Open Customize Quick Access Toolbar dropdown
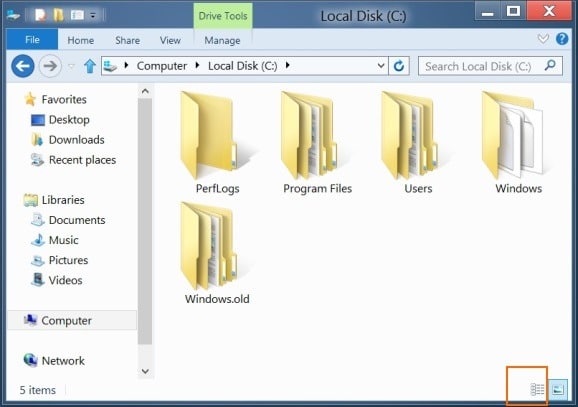The image size is (578, 407). coord(93,15)
